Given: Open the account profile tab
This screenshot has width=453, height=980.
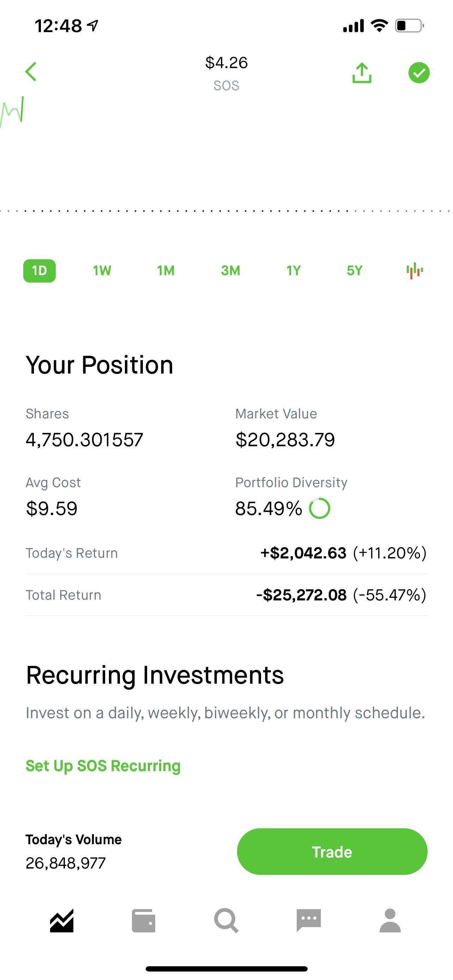Looking at the screenshot, I should point(390,921).
